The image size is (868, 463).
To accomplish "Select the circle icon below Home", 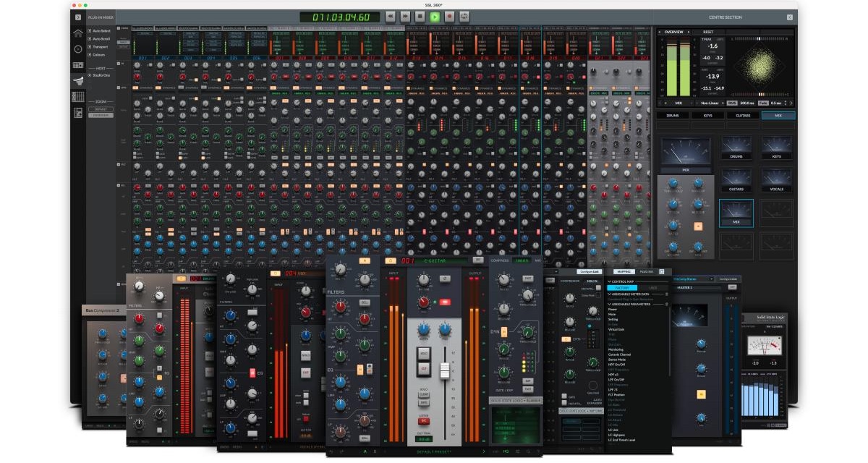I will [x=78, y=49].
